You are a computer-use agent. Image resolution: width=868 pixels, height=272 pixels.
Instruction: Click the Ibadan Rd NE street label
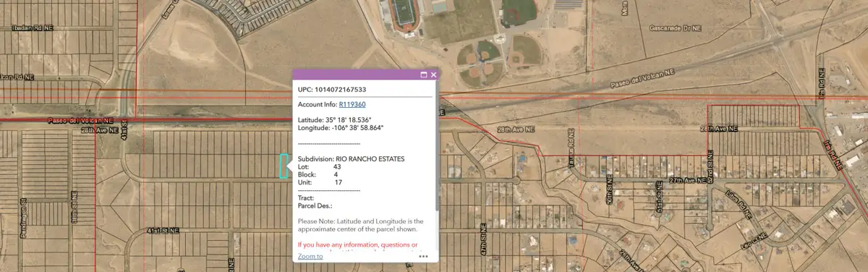click(x=32, y=27)
